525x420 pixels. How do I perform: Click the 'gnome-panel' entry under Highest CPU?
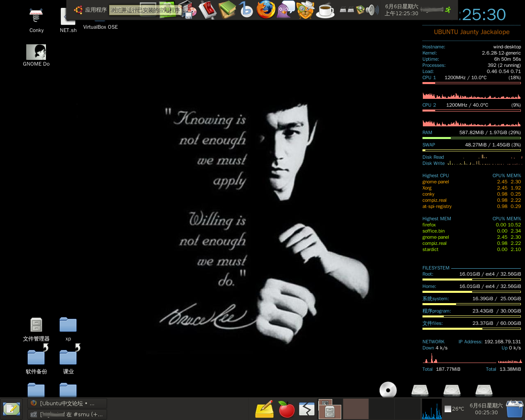(x=436, y=182)
